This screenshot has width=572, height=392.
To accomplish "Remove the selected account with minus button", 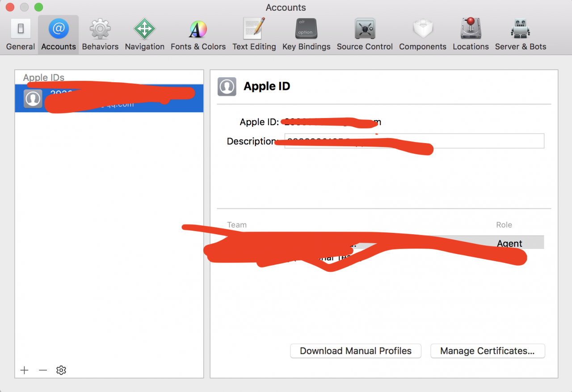I will [43, 370].
